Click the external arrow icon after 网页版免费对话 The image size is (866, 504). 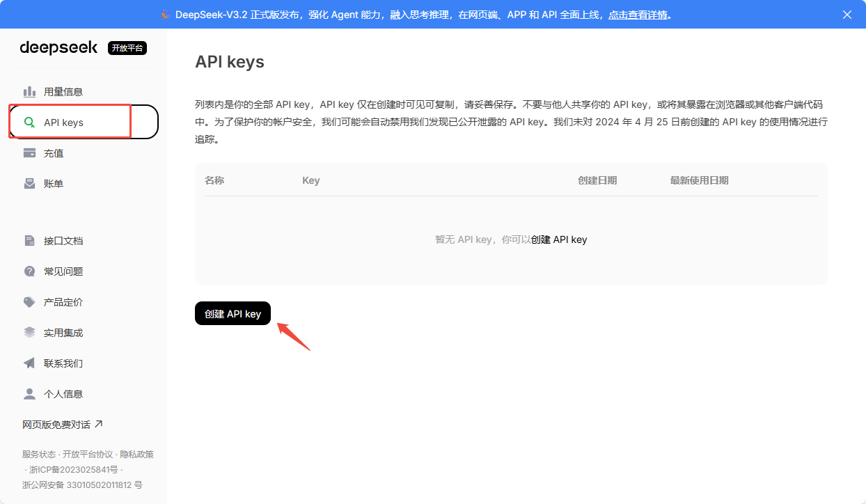98,424
